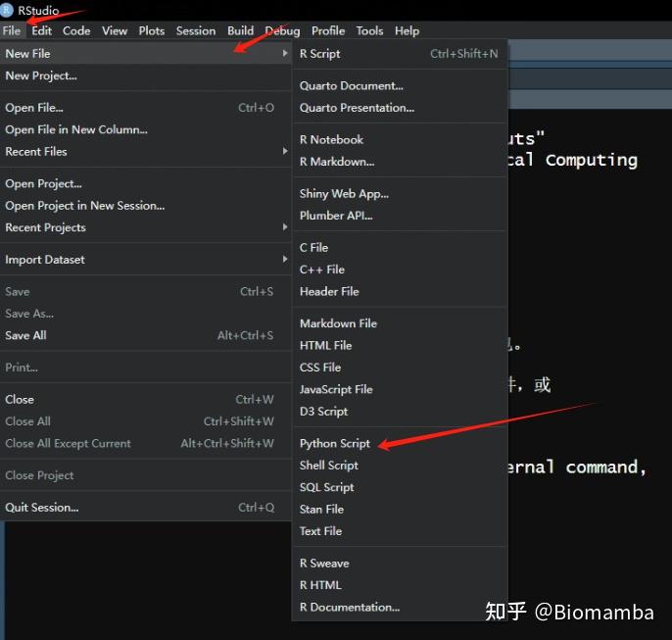Open the Tools menu
672x640 pixels.
(x=369, y=30)
